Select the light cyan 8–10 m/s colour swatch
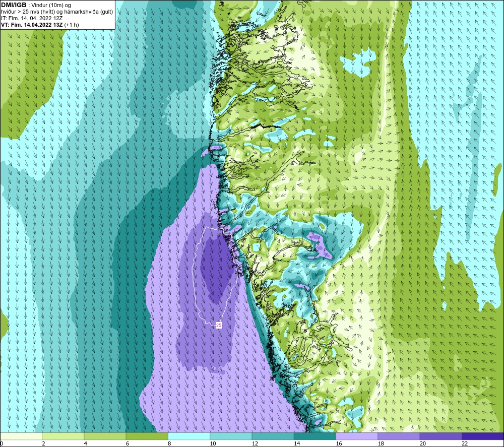 pyautogui.click(x=189, y=436)
